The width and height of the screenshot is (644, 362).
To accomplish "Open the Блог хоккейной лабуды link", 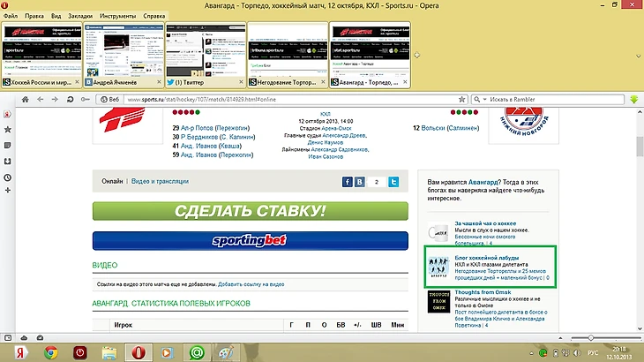I will tap(486, 258).
